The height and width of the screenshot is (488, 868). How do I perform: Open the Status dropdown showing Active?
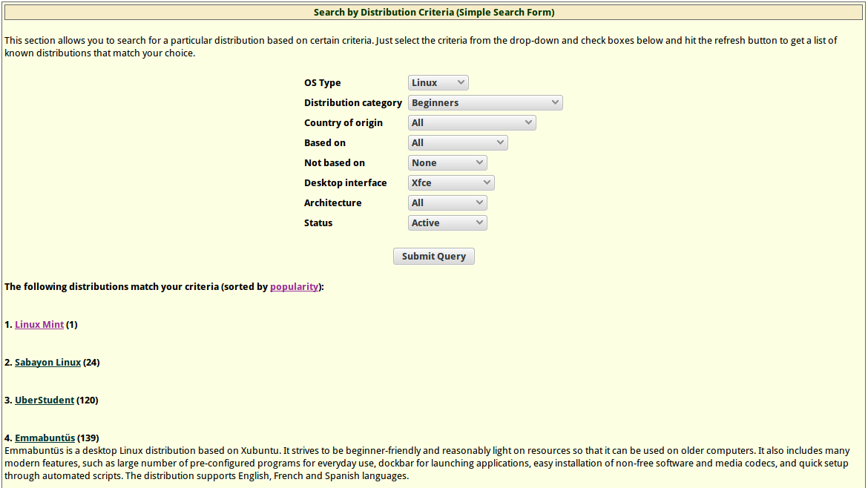(447, 222)
